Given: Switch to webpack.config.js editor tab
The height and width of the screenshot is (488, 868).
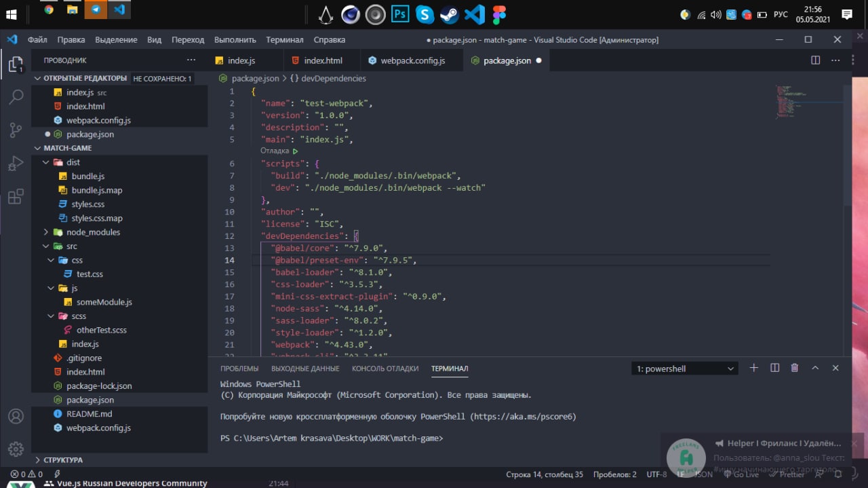Looking at the screenshot, I should [412, 60].
